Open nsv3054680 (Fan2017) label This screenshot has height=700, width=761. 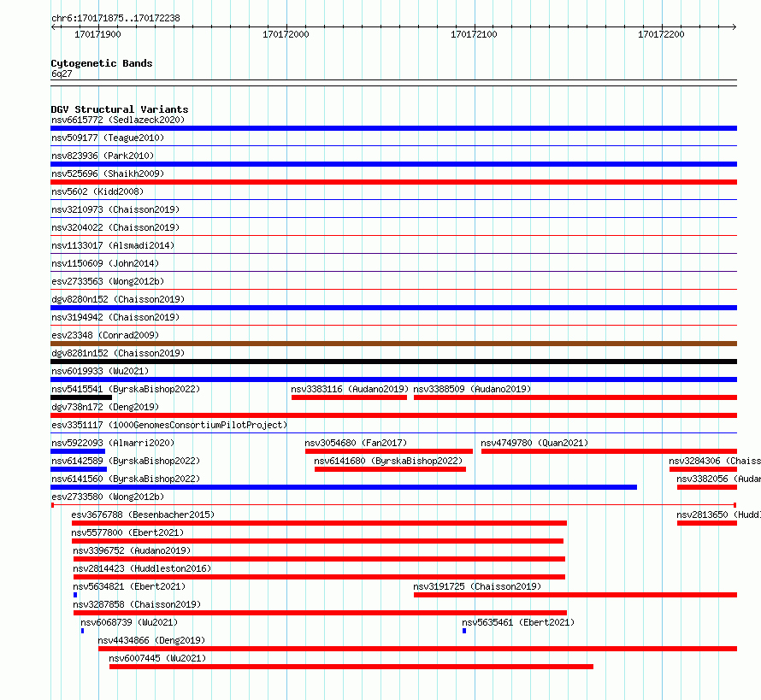[x=356, y=443]
